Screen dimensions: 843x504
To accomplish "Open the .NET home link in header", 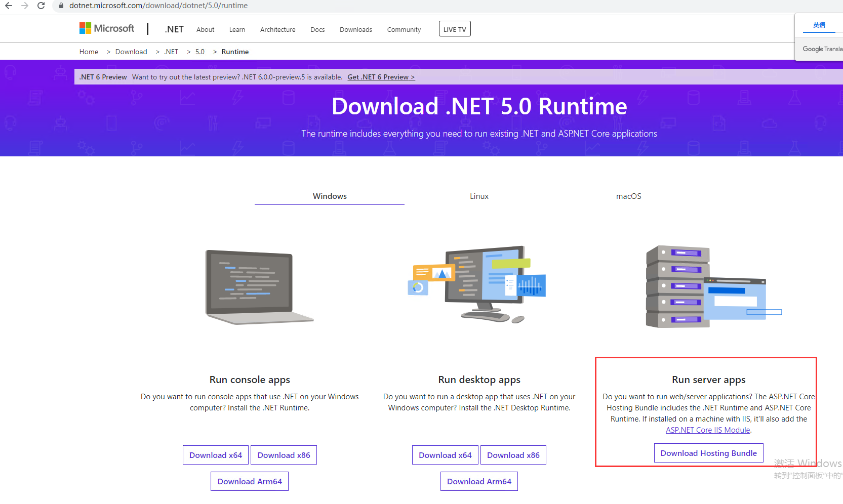I will tap(174, 29).
